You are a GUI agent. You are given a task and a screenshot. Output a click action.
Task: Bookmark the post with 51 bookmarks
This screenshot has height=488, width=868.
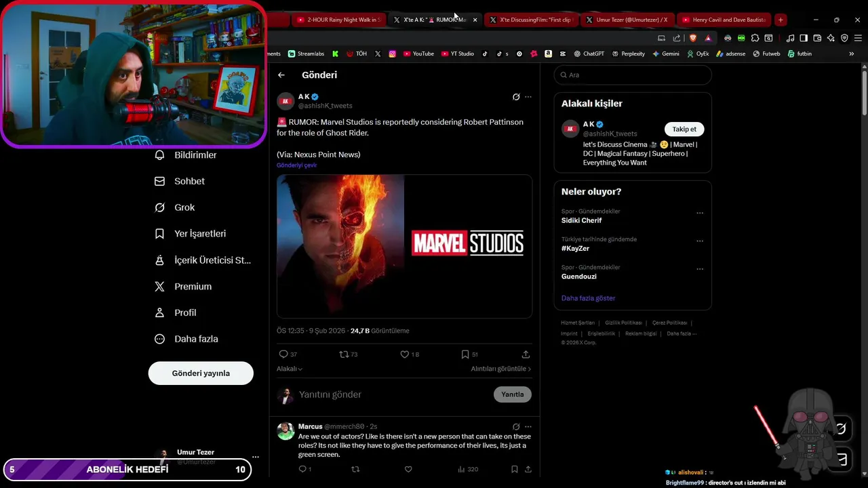(x=469, y=354)
